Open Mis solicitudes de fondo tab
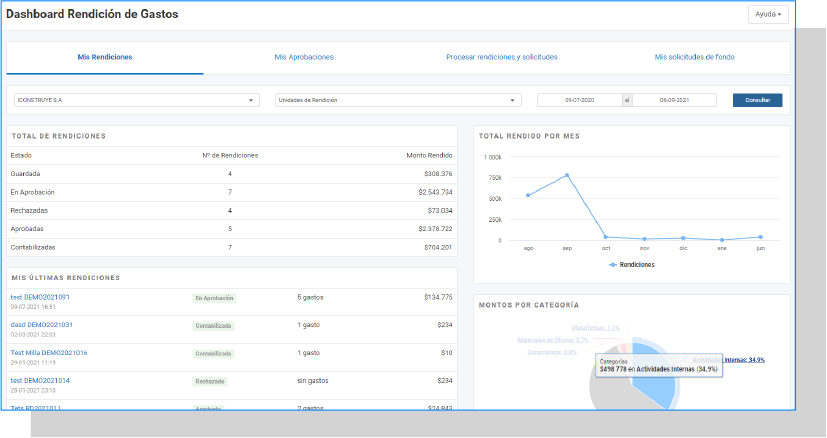 tap(695, 57)
